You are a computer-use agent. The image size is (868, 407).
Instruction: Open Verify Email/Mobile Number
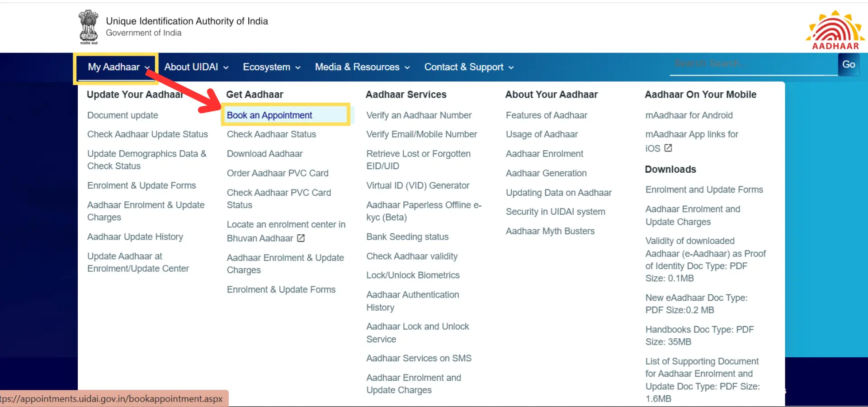421,134
